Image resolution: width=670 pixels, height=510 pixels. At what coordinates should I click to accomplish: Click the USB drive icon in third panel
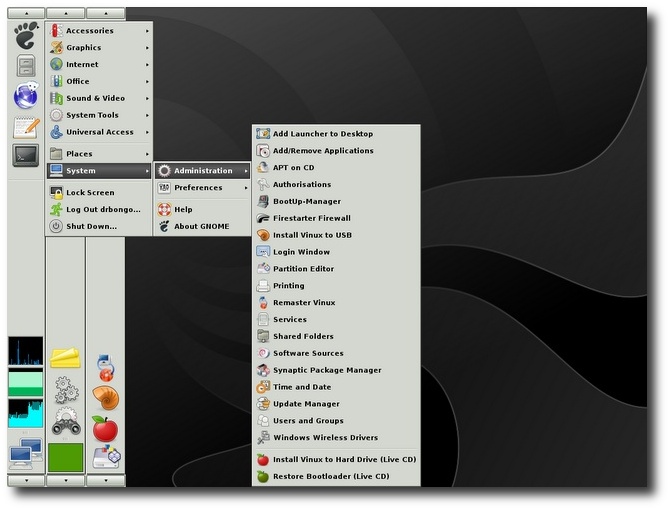tap(105, 368)
